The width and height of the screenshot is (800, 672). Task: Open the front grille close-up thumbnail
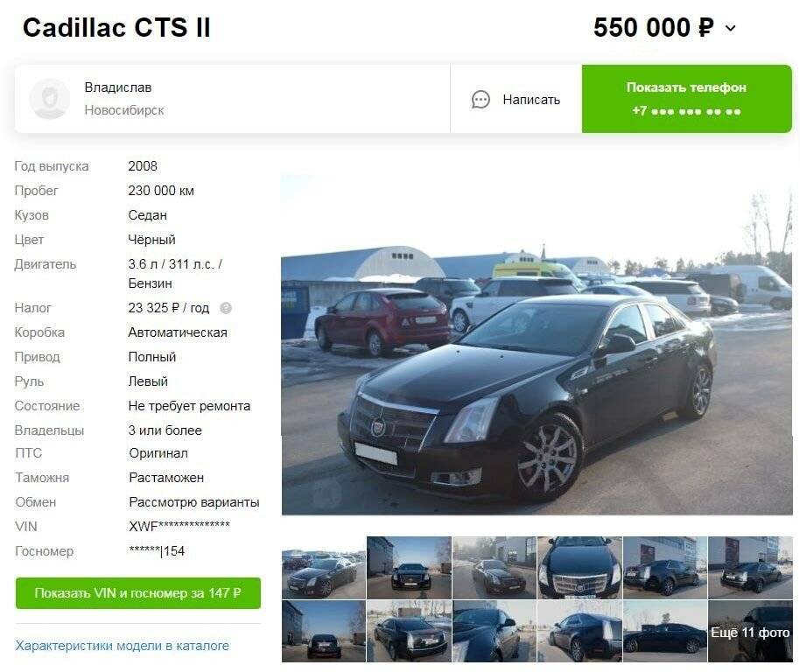[579, 568]
